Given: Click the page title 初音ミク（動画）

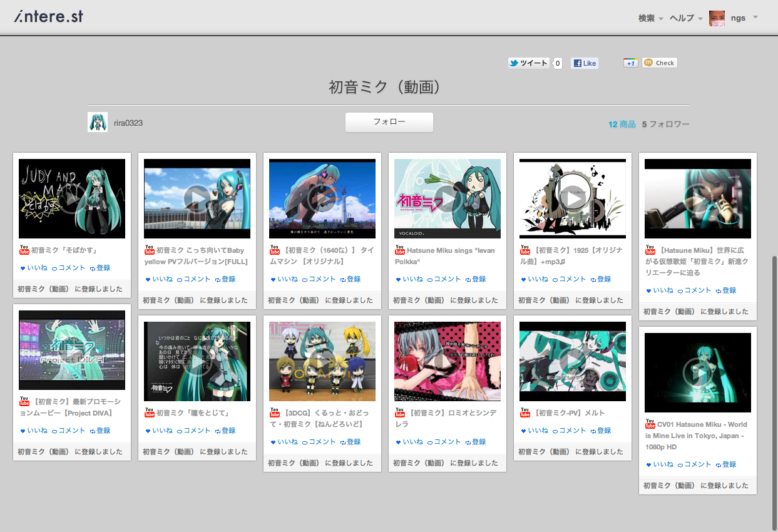Looking at the screenshot, I should tap(386, 87).
